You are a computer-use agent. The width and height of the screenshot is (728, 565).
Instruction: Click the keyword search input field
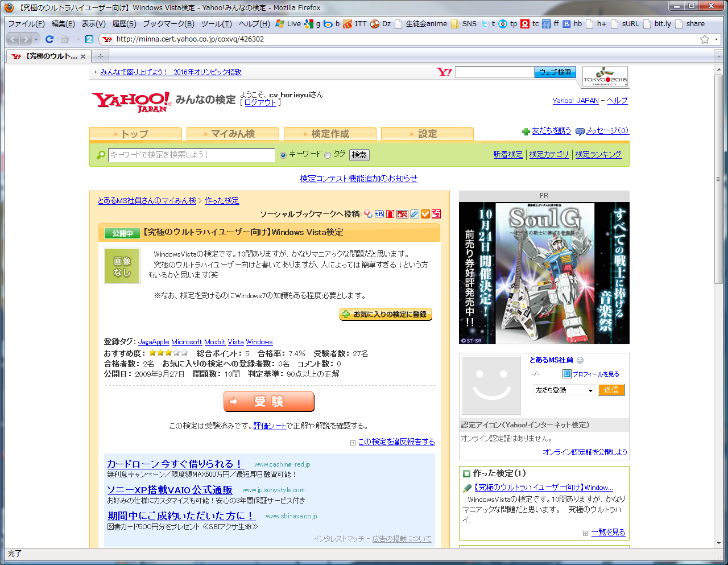pos(192,155)
